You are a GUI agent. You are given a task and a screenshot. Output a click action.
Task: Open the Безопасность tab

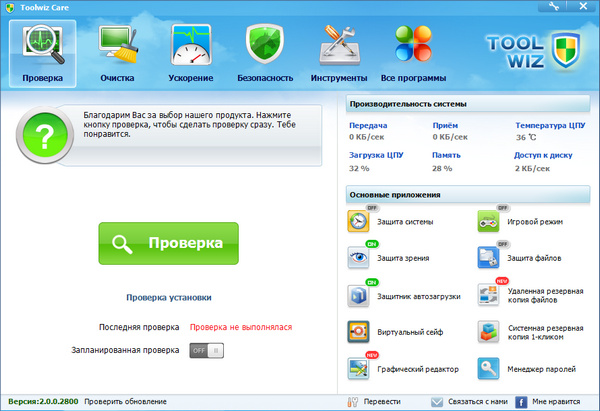(x=265, y=53)
